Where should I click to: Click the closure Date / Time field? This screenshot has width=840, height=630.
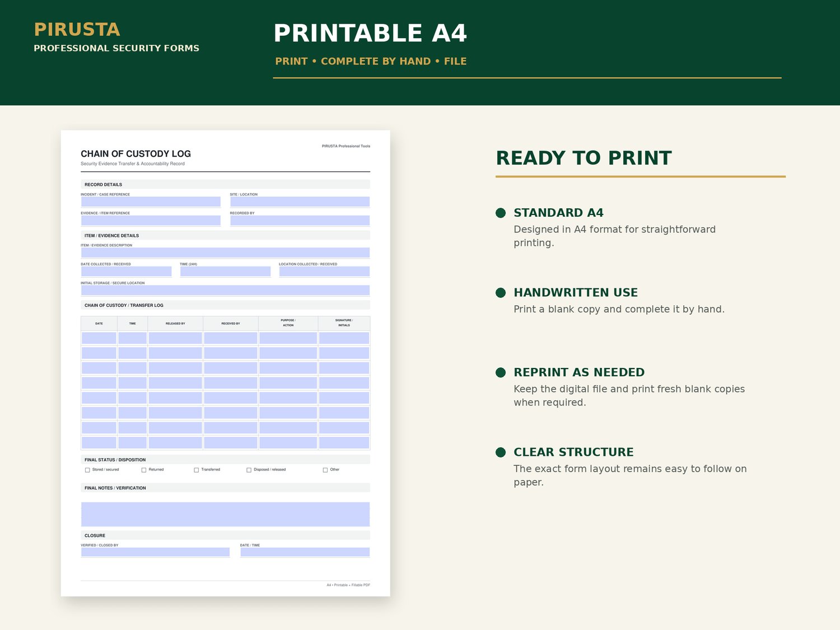point(305,552)
